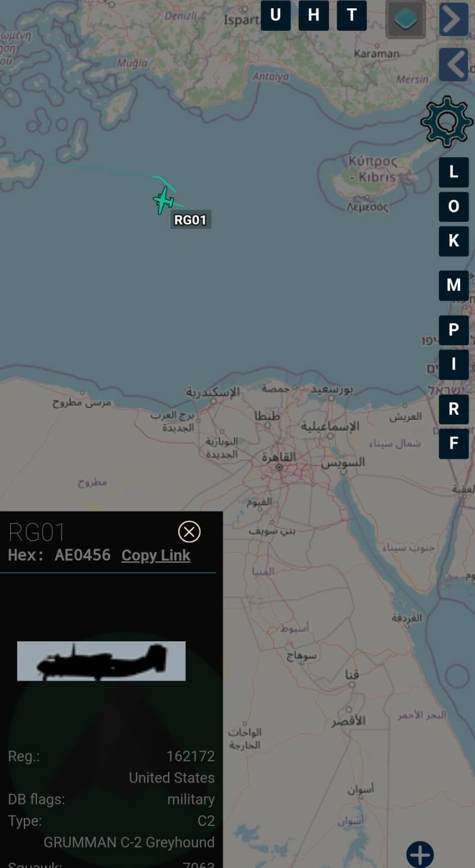475x868 pixels.
Task: Expand sidebar with right chevron arrow
Action: 454,20
